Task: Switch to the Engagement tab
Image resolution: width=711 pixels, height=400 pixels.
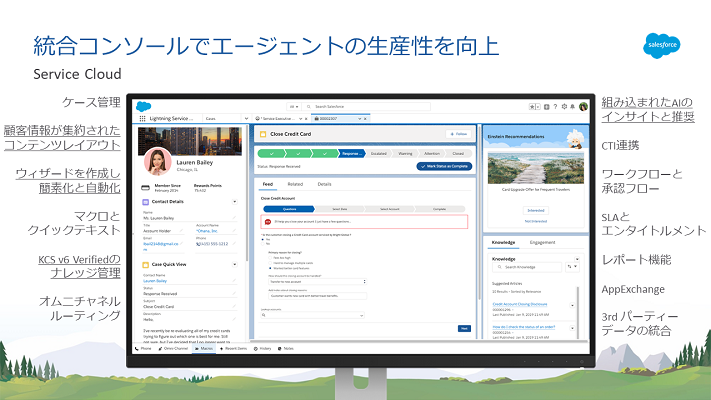Action: pos(542,243)
